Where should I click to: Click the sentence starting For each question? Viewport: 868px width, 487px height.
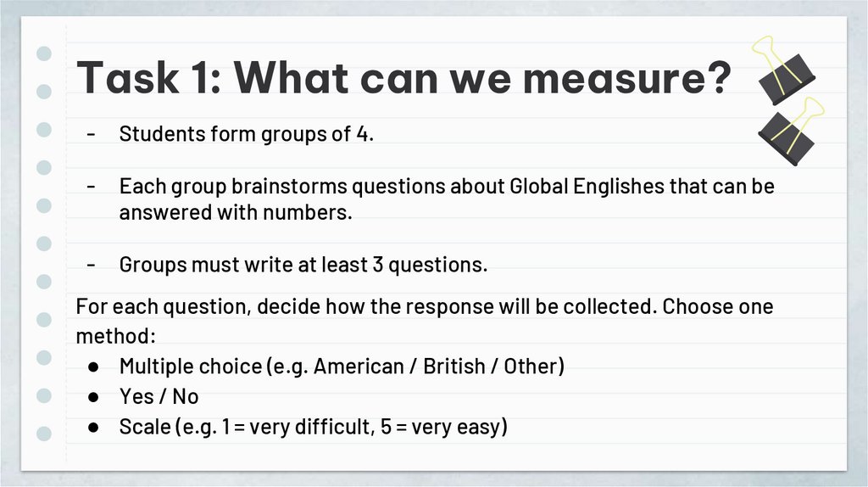click(424, 306)
